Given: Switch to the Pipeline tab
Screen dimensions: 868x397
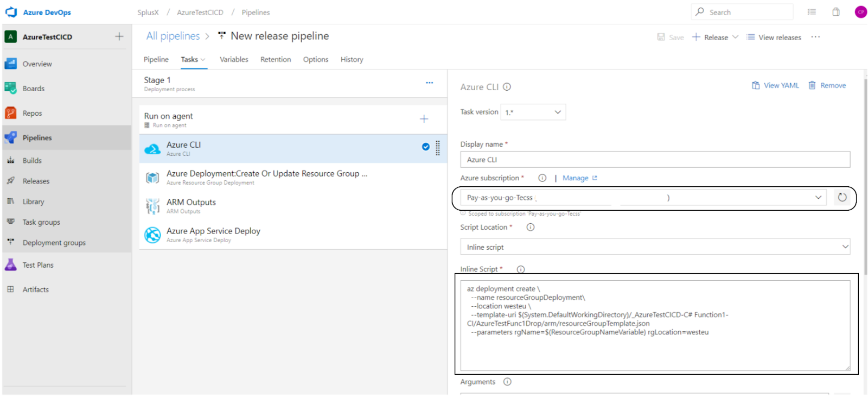Looking at the screenshot, I should (156, 60).
